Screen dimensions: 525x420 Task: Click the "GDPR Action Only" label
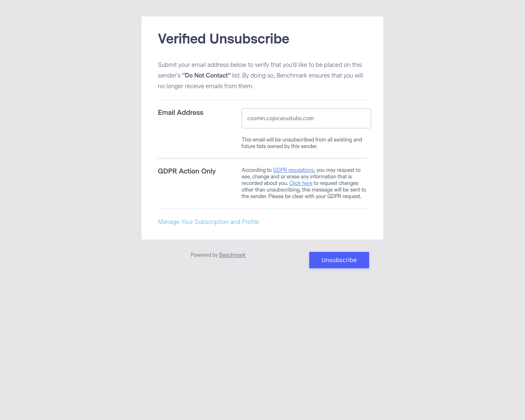tap(187, 171)
